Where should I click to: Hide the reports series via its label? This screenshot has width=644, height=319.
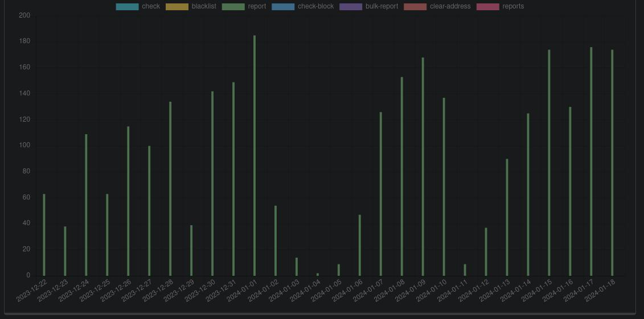[x=513, y=7]
